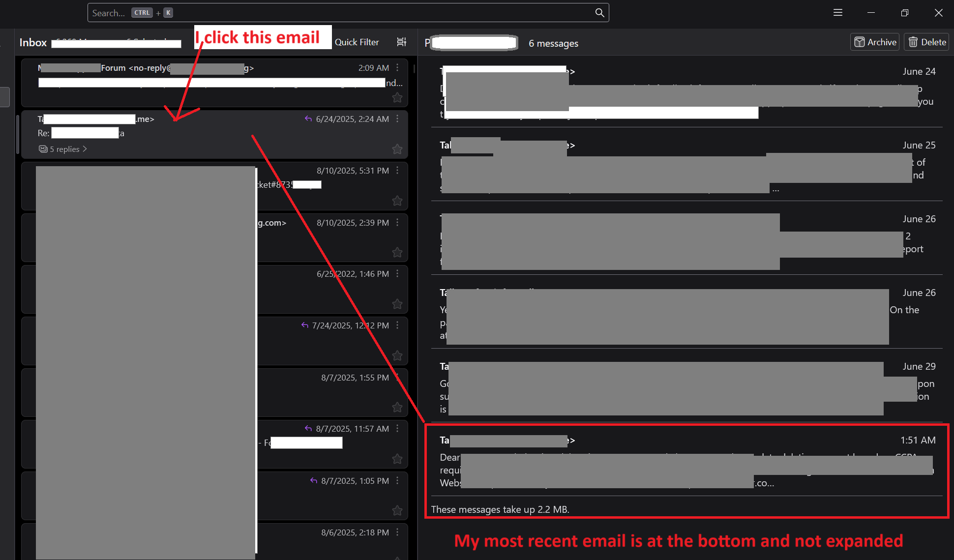This screenshot has height=560, width=954.
Task: Open more options for 2:09 AM email
Action: coord(398,68)
